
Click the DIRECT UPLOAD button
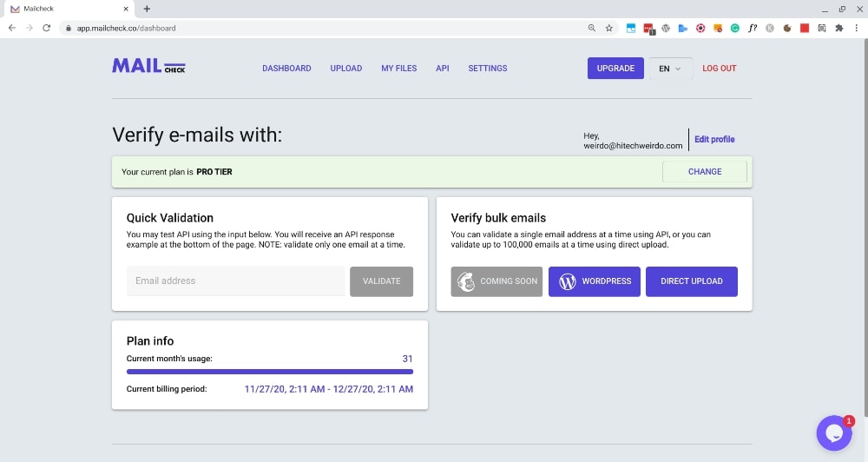pos(692,281)
